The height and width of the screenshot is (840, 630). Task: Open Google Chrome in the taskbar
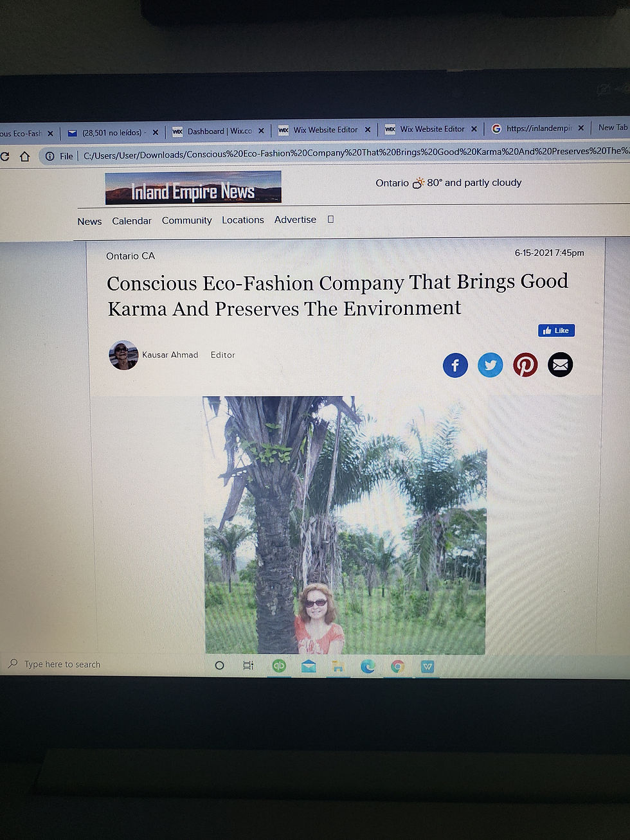[398, 666]
